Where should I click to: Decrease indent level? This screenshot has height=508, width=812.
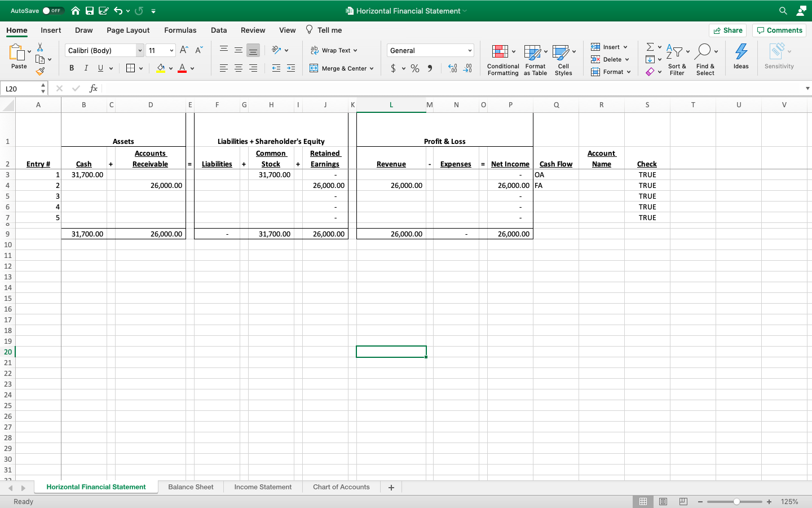(276, 68)
